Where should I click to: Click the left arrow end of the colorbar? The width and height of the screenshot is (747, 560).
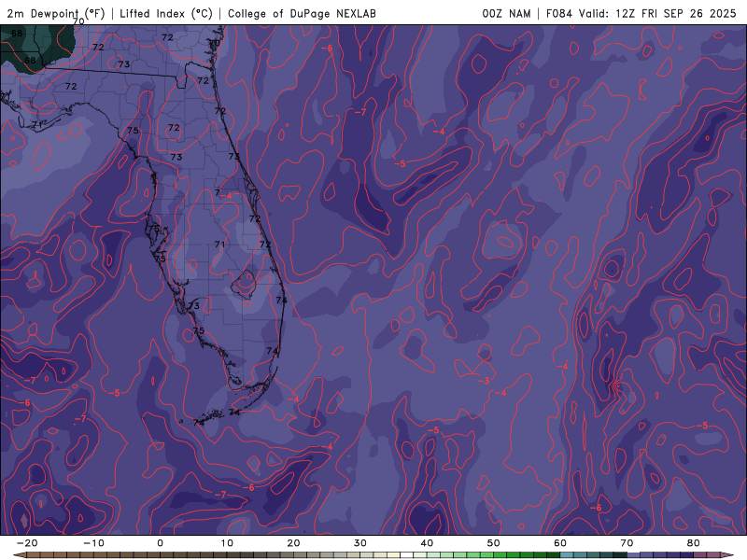click(x=19, y=555)
